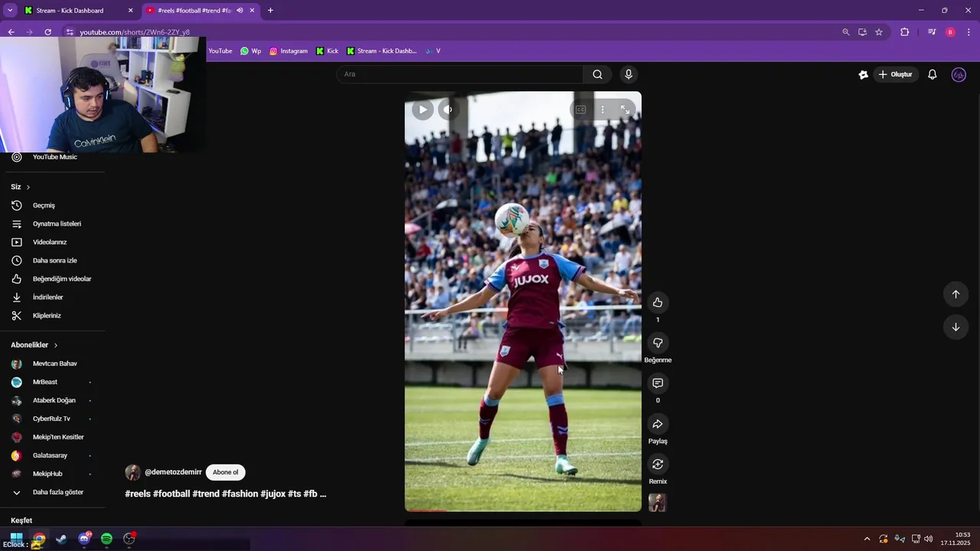Dislike the Short (Beğenme)
980x551 pixels.
coord(658,343)
